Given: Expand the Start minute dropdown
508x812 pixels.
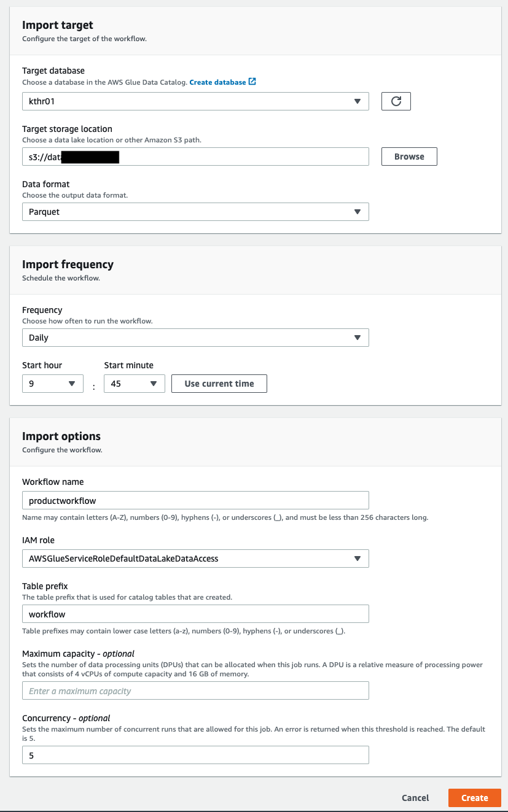Looking at the screenshot, I should [134, 384].
